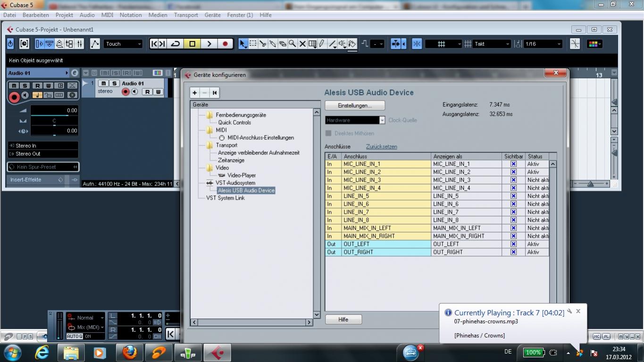Mute Audio 01 in the track list
644x362 pixels.
click(104, 84)
